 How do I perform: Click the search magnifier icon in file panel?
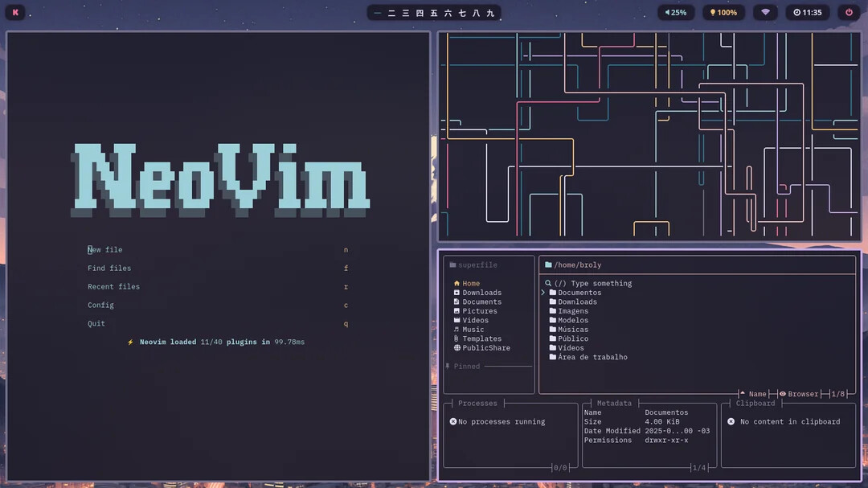click(x=548, y=284)
